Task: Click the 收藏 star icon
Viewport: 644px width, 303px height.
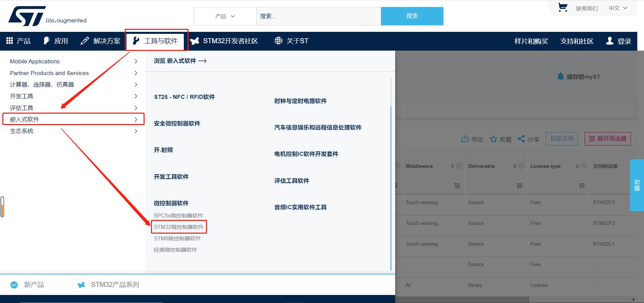Action: tap(493, 139)
